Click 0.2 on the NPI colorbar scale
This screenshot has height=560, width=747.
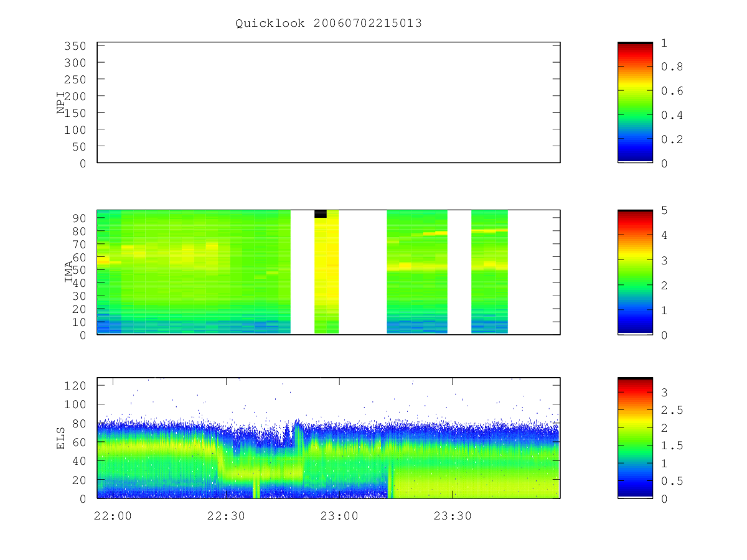pyautogui.click(x=671, y=139)
